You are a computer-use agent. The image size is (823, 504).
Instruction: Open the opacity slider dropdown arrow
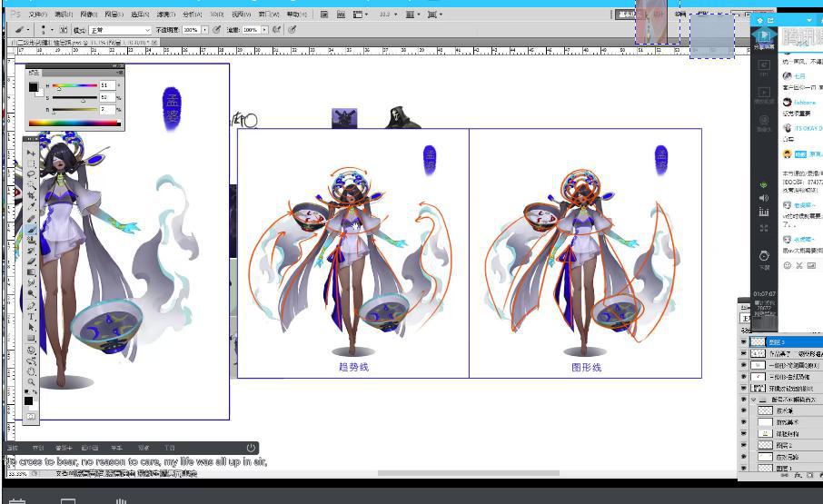tap(204, 30)
